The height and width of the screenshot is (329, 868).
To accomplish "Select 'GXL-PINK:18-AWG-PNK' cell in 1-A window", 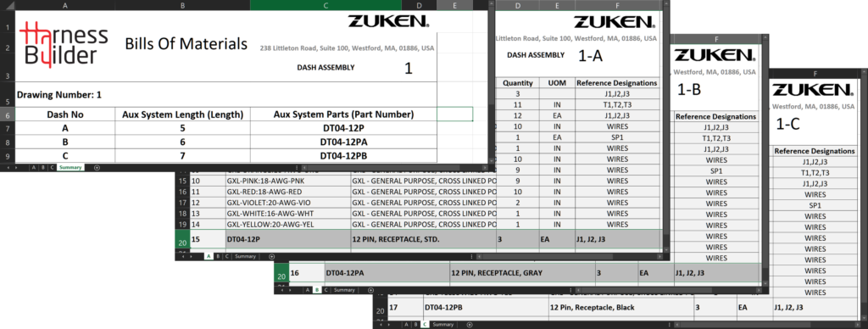I will click(x=287, y=181).
